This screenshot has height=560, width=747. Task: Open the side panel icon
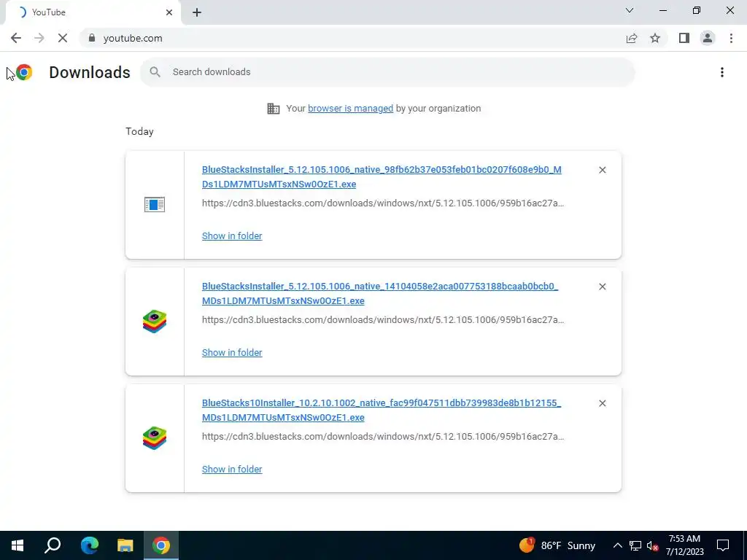[x=684, y=38]
